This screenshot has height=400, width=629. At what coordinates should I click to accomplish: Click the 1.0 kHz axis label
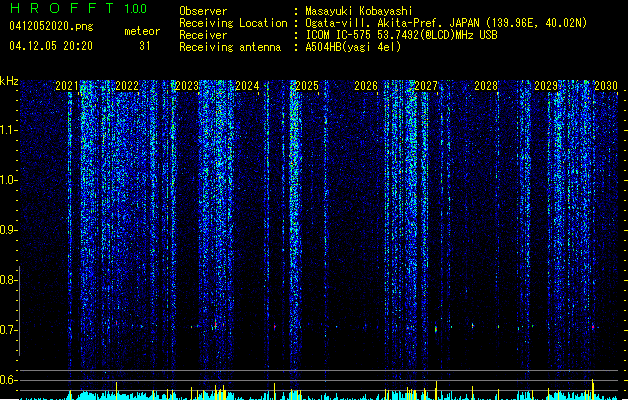9,180
